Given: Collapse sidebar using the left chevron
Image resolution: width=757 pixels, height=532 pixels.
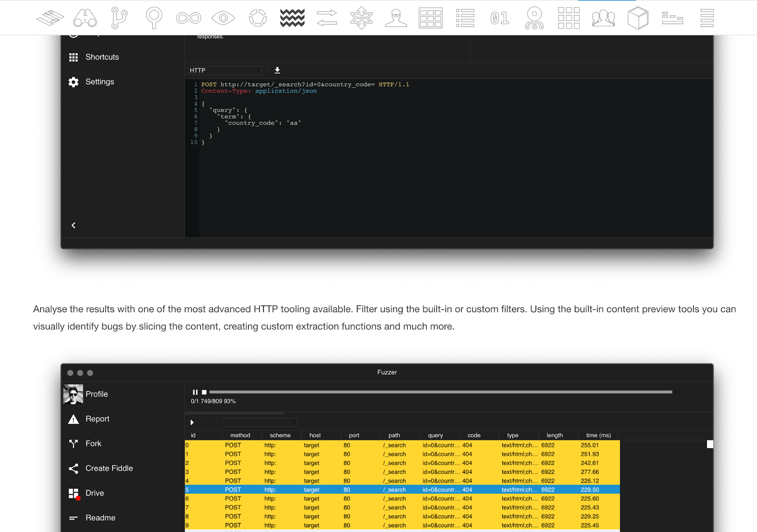Looking at the screenshot, I should tap(73, 226).
